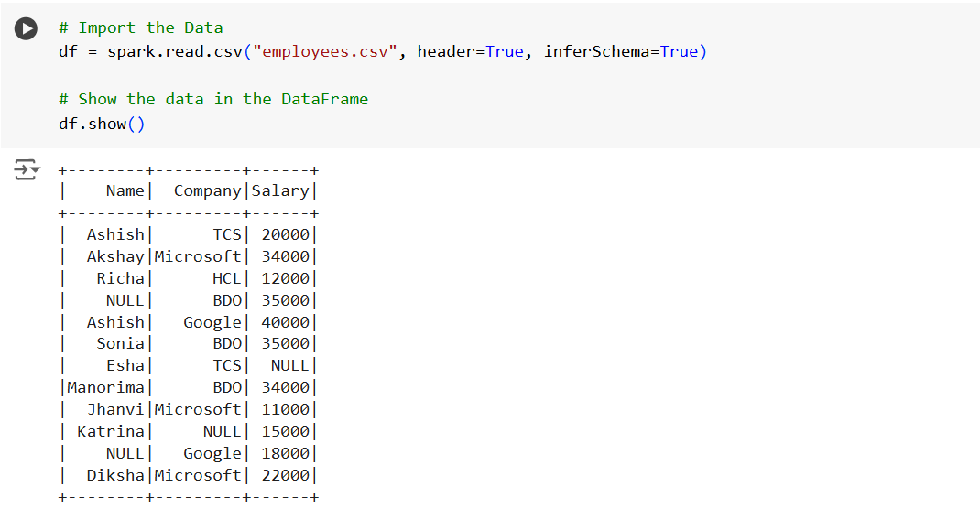Click the NULL salary in Esha's row
This screenshot has width=980, height=509.
[289, 365]
